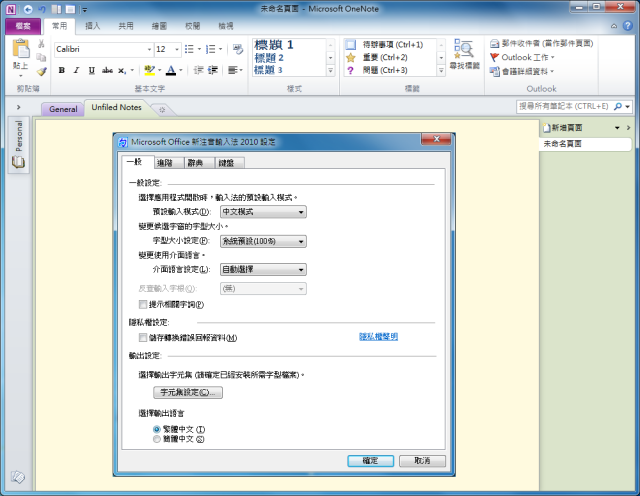Screen dimensions: 640x496
Task: Open the 共用 ribbon tab
Action: tap(126, 26)
